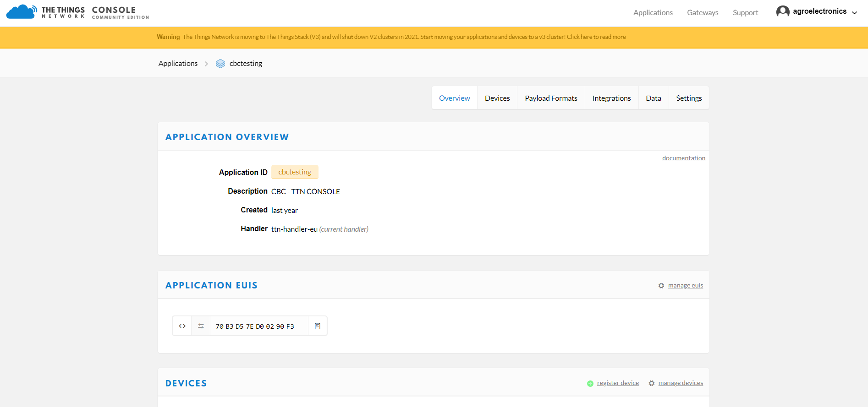Click the CONSOLE Community Edition title
This screenshot has width=868, height=407.
coord(120,12)
